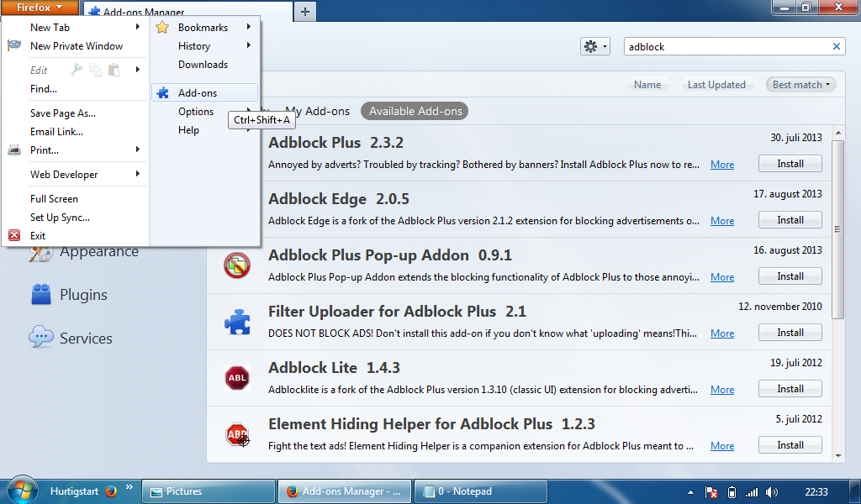This screenshot has height=504, width=861.
Task: Click the Bookmarks star icon
Action: (162, 28)
